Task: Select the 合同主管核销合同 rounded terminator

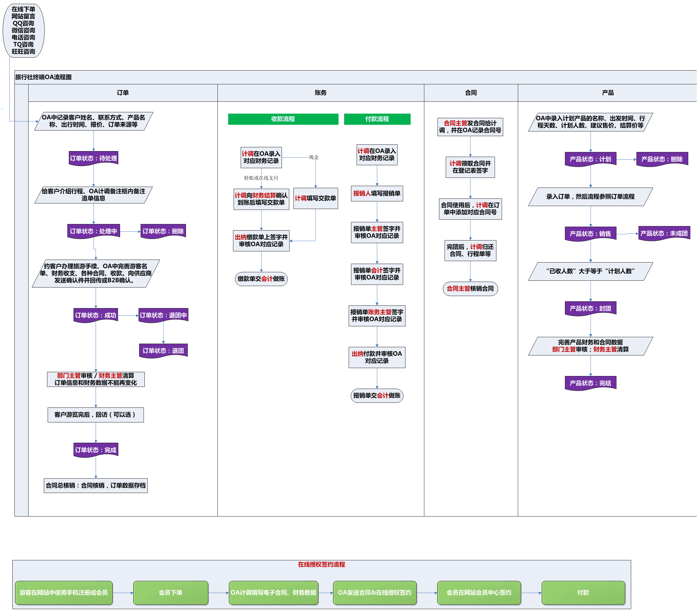Action: coord(470,288)
